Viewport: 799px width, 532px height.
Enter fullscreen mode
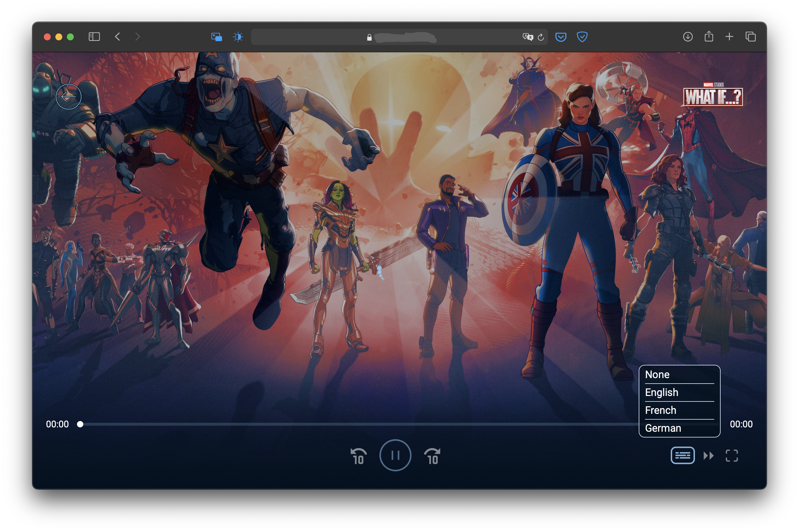[732, 455]
